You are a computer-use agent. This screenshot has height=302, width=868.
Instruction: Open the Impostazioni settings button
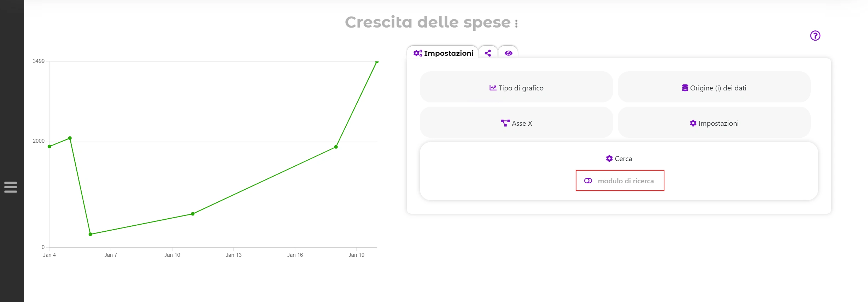tap(714, 123)
